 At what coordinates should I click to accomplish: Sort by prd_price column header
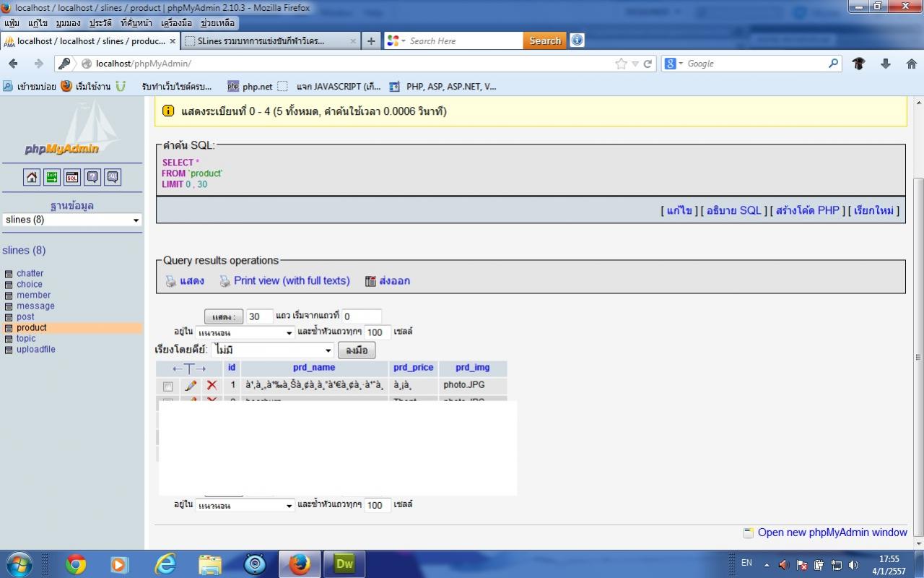coord(413,368)
